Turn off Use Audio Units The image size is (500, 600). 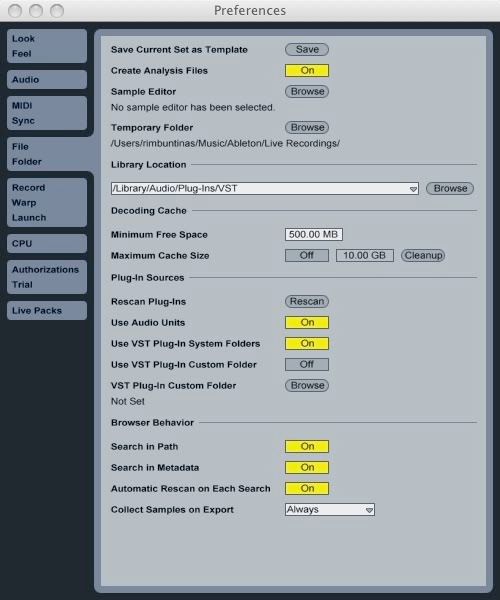(x=307, y=323)
